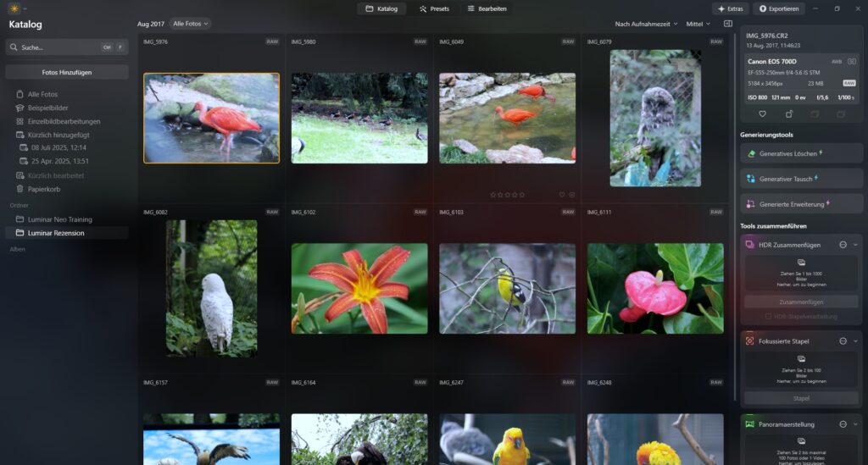Image resolution: width=868 pixels, height=465 pixels.
Task: Switch to the Bearbeiten tab
Action: pos(487,8)
